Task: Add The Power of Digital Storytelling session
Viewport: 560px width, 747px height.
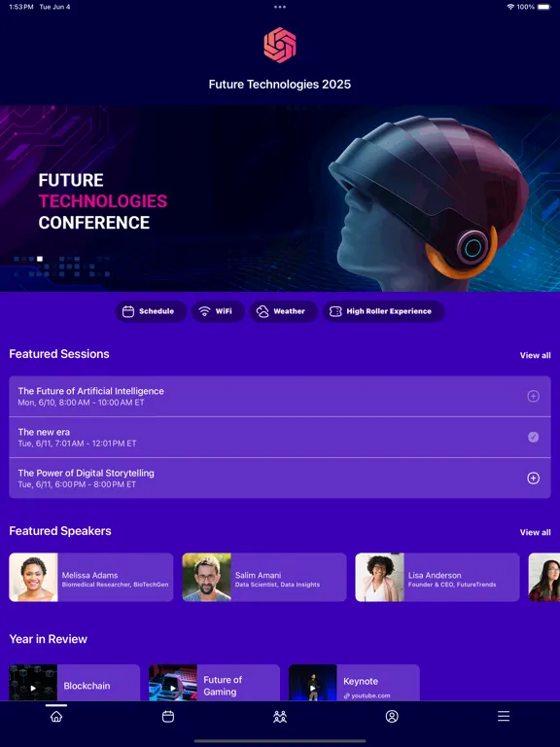Action: 534,478
